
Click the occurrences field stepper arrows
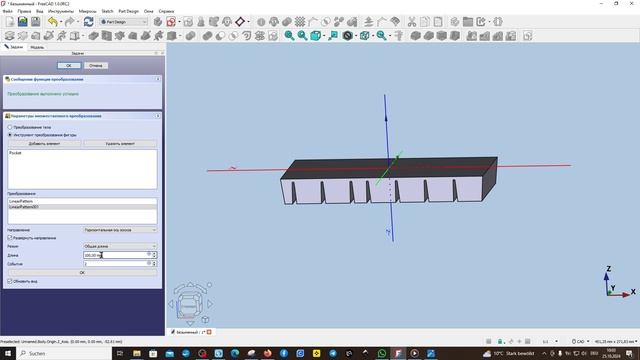154,264
